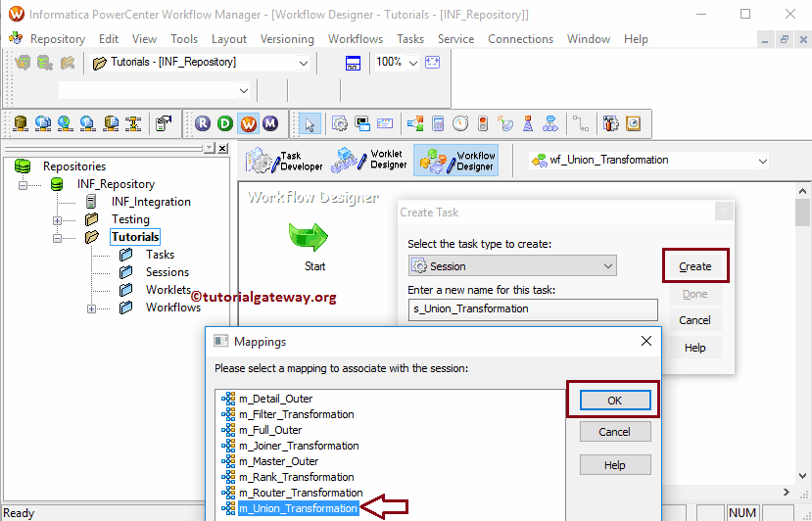Click the Session task gear icon

coord(340,123)
